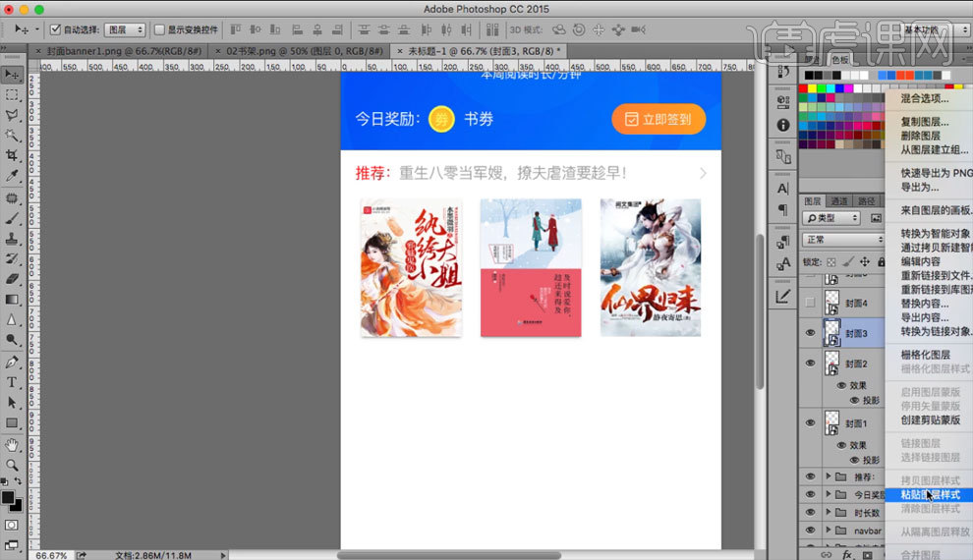Image resolution: width=973 pixels, height=560 pixels.
Task: Select the Path Selection tool
Action: (12, 403)
